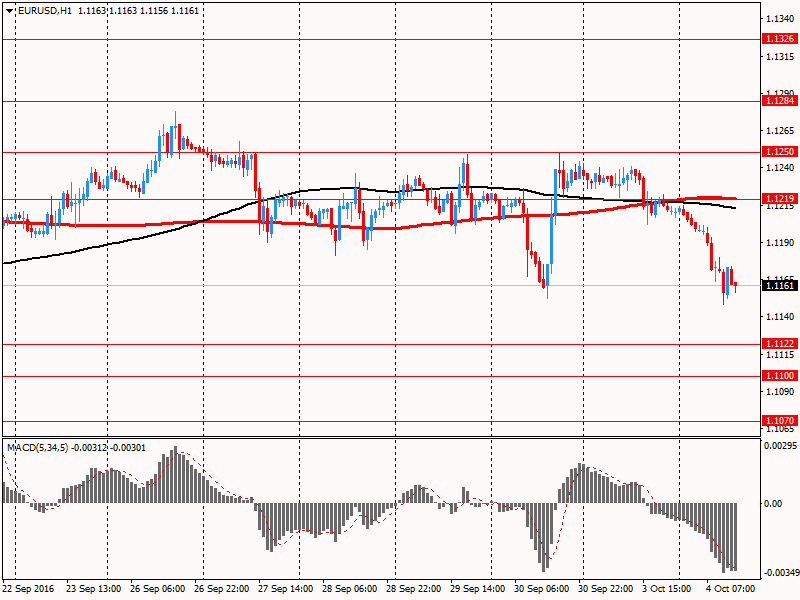Click the 4 Oct 07:00 time axis label
Viewport: 800px width, 600px height.
point(731,588)
